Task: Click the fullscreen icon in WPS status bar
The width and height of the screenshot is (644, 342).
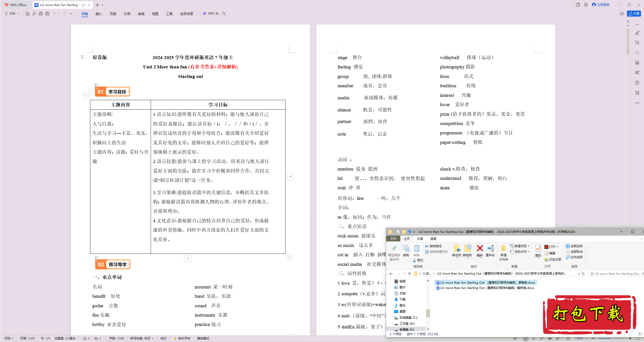Action: [638, 339]
